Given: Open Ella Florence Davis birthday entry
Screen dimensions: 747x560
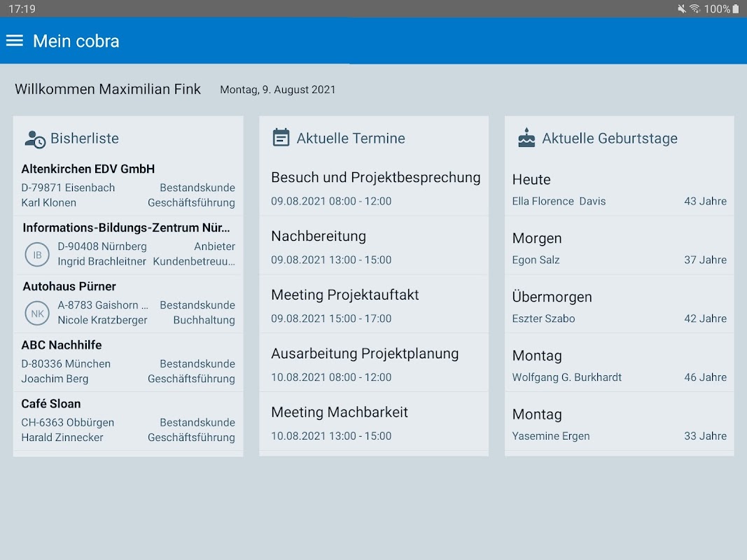Looking at the screenshot, I should pyautogui.click(x=619, y=190).
